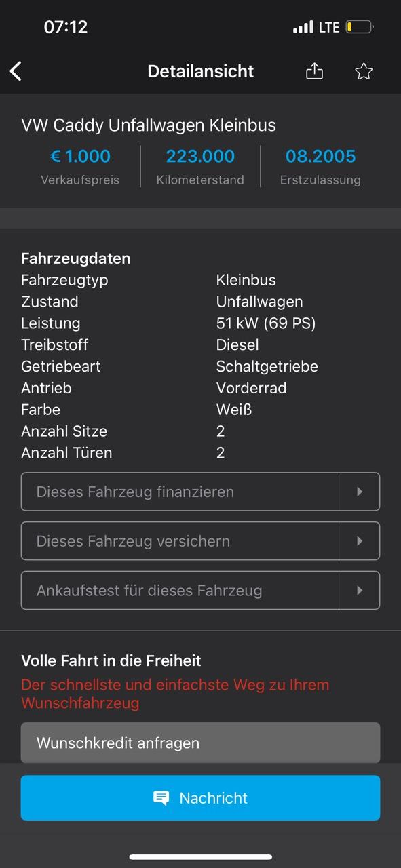This screenshot has height=868, width=401.
Task: Open Dieses Fahrzeug finanzieren option
Action: tap(200, 492)
